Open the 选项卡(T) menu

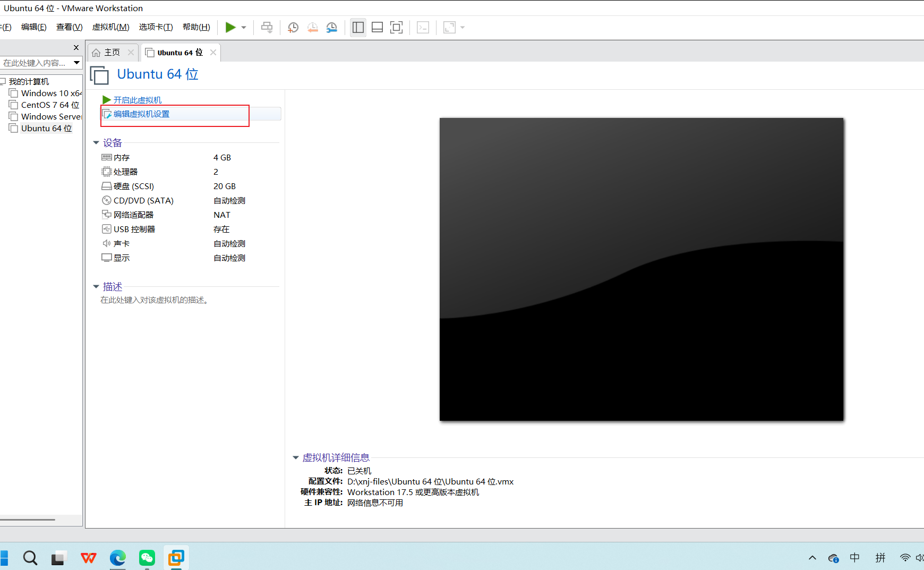[156, 27]
